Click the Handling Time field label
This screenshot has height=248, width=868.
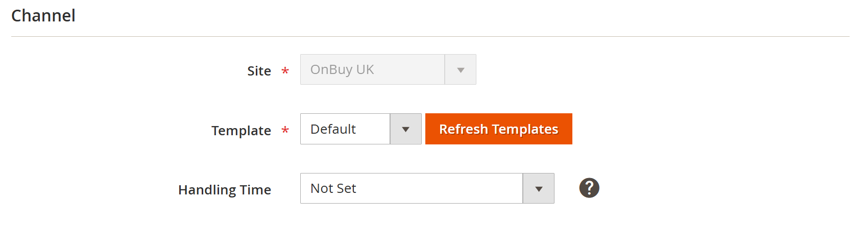[x=225, y=190]
